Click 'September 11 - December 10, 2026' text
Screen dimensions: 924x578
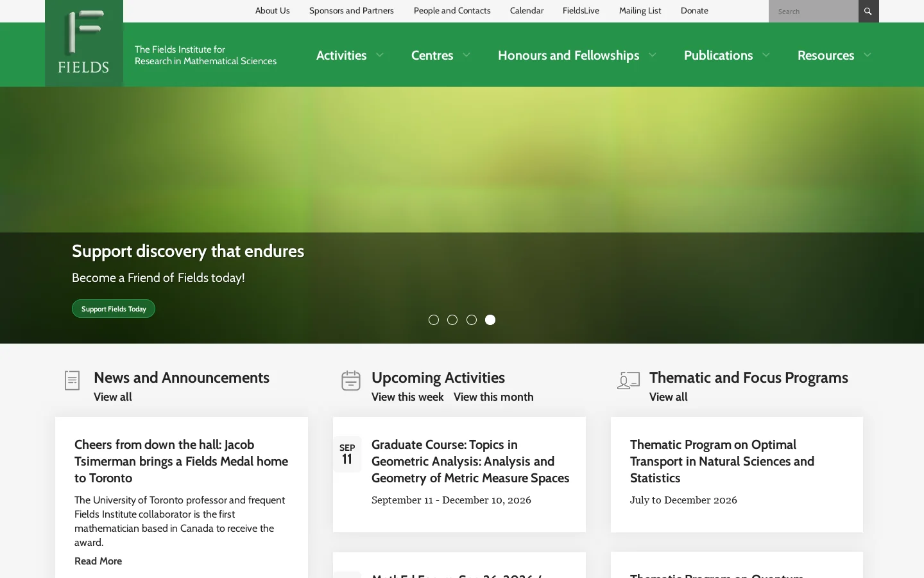click(451, 500)
